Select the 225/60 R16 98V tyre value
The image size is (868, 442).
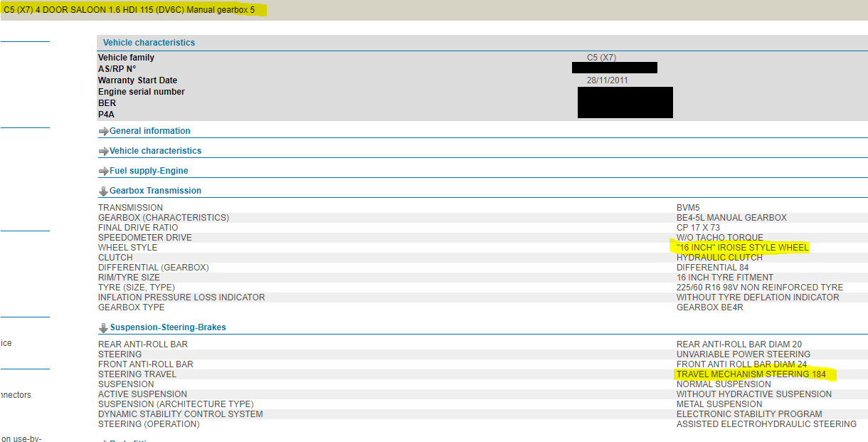tap(760, 288)
